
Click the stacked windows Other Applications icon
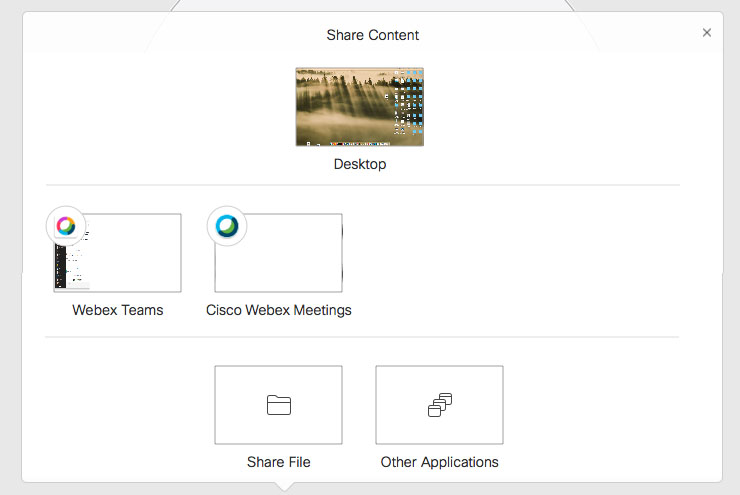(439, 405)
